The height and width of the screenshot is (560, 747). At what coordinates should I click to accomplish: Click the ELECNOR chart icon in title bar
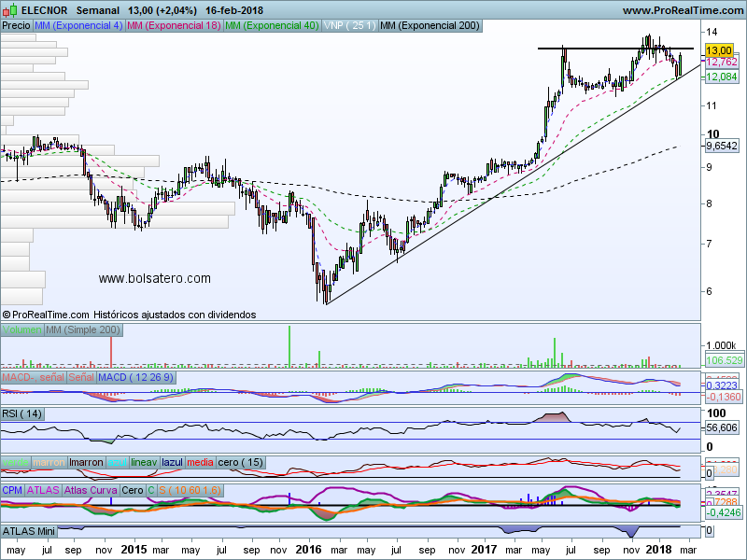pyautogui.click(x=10, y=10)
